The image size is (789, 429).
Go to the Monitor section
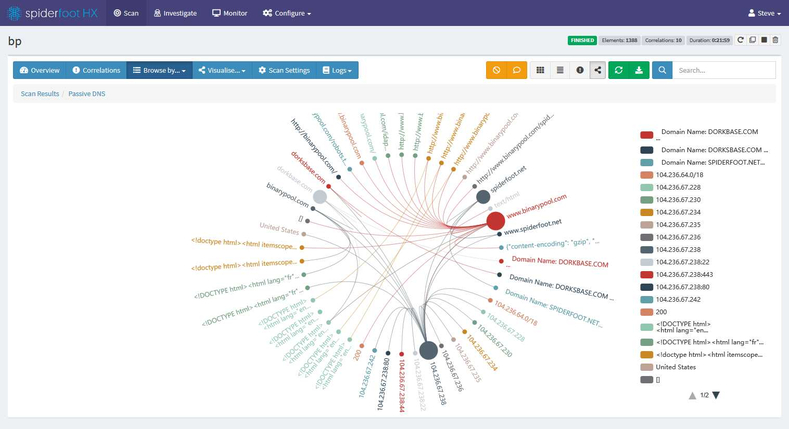tap(229, 13)
